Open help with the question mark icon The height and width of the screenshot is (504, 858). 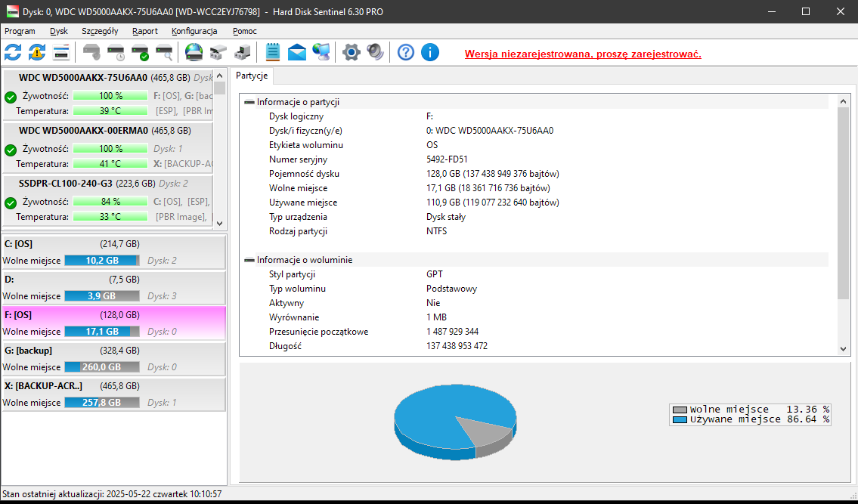[x=406, y=52]
